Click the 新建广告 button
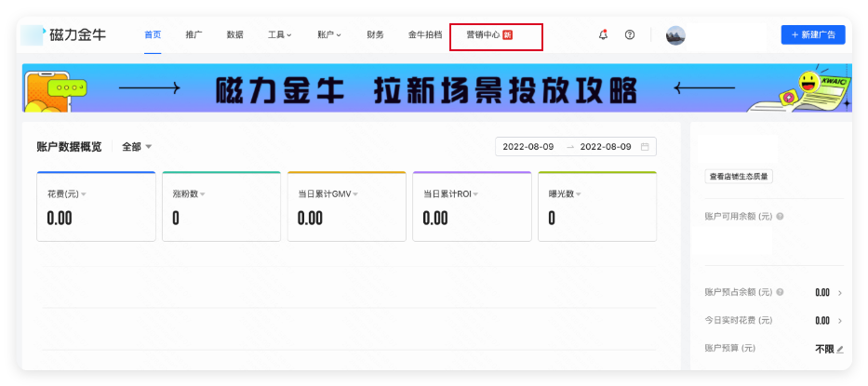Screen dimensions: 868x386 point(813,34)
